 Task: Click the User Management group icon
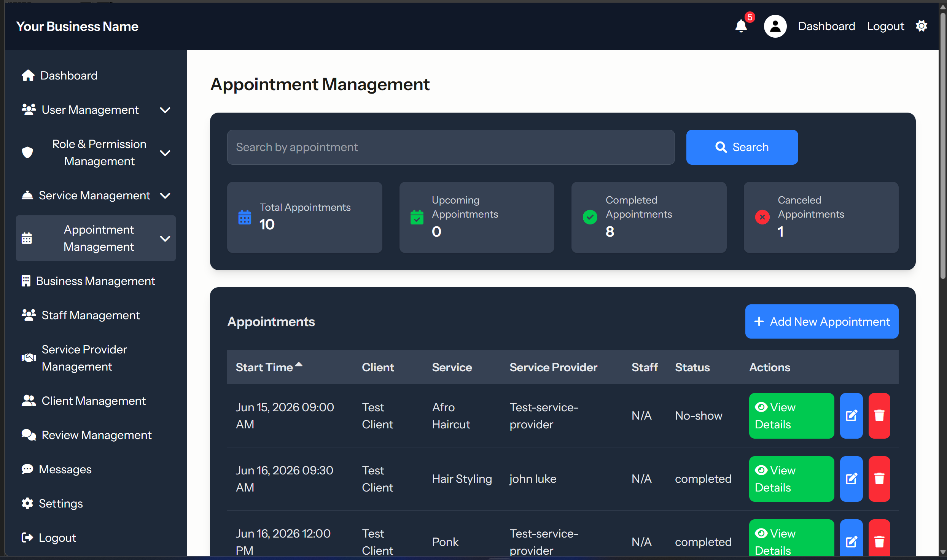(x=29, y=110)
